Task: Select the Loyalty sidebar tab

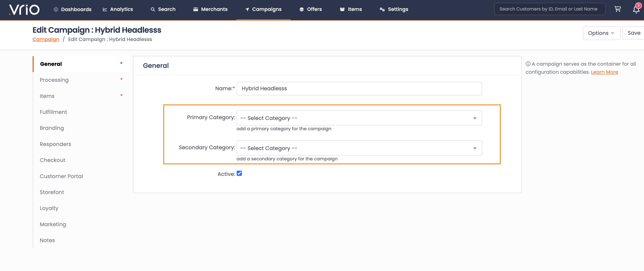Action: (81, 208)
